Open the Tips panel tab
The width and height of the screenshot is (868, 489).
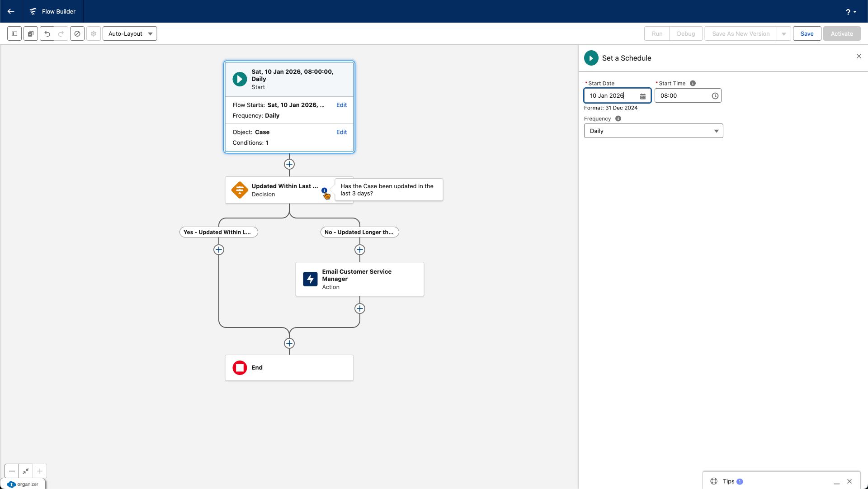728,481
